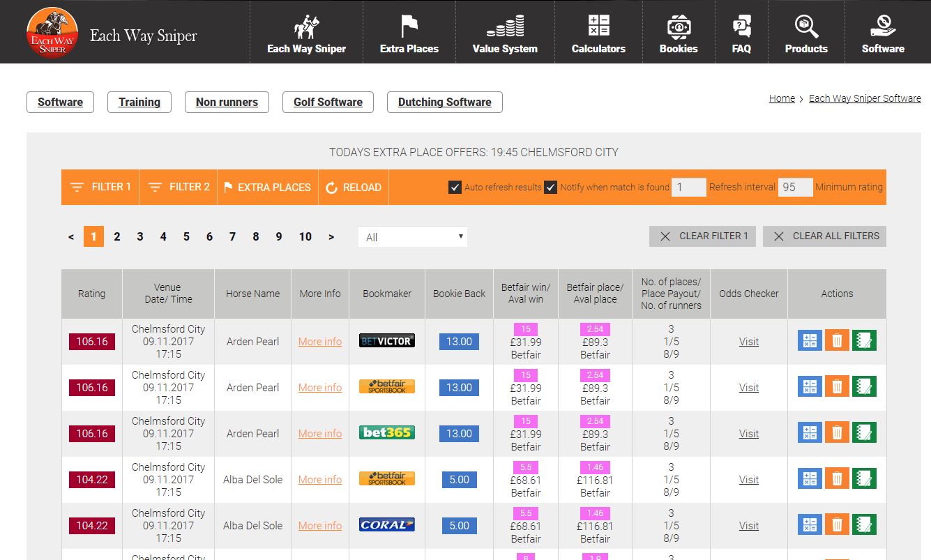
Task: Go to Dutching Software tab
Action: (x=445, y=102)
